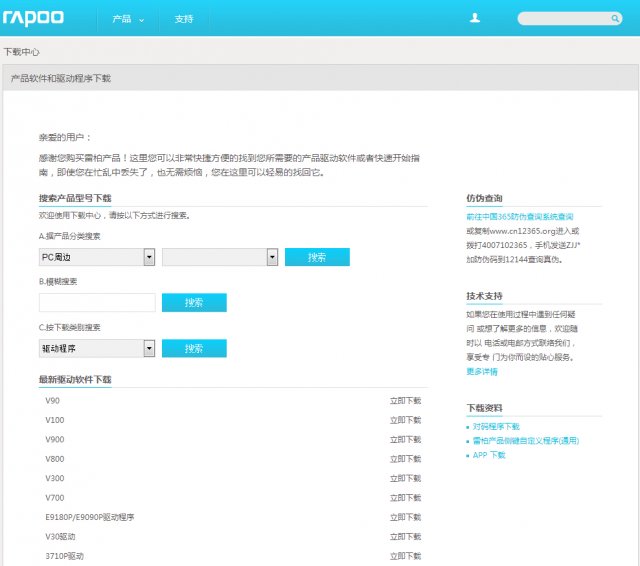Download the V90 driver now
640x566 pixels.
[x=405, y=401]
